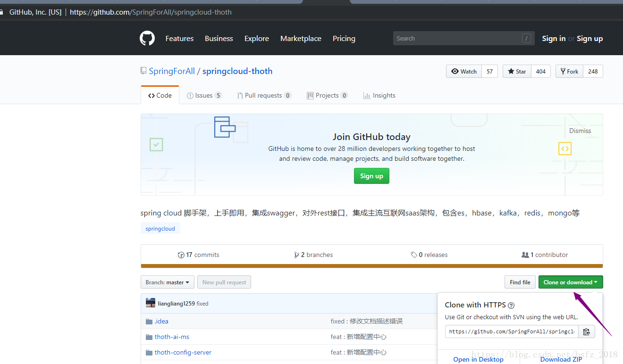
Task: Switch to the Code tab
Action: (160, 95)
